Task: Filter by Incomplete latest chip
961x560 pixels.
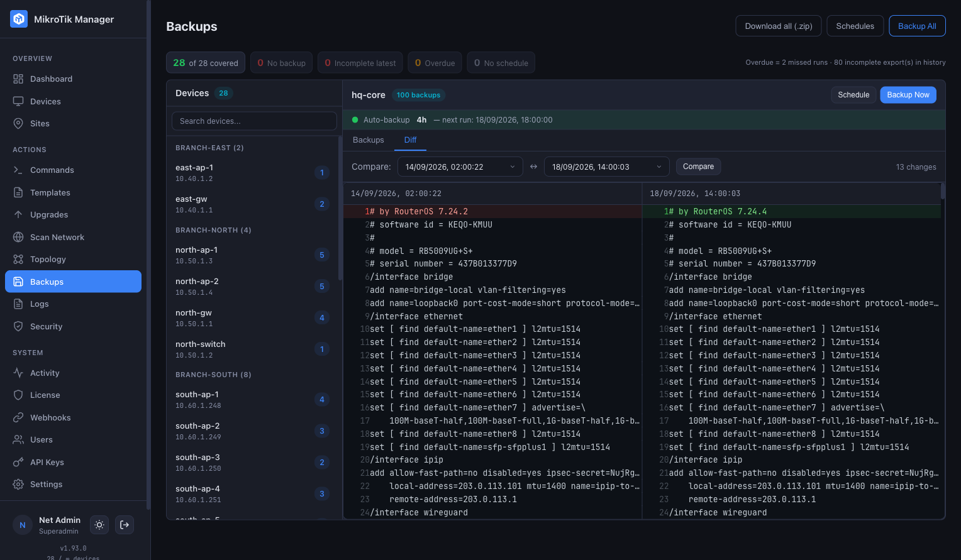Action: tap(360, 63)
